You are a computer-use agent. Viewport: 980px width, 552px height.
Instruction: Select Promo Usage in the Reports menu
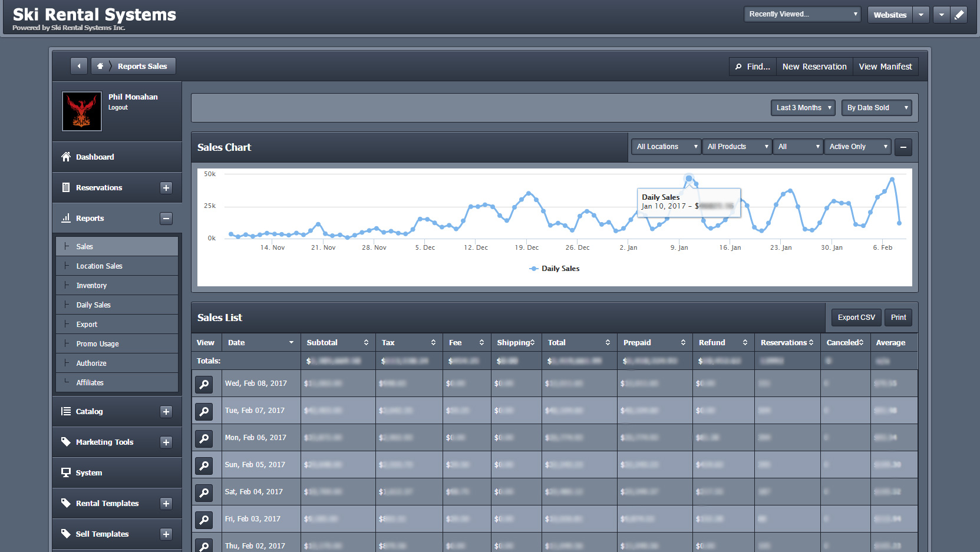(98, 343)
